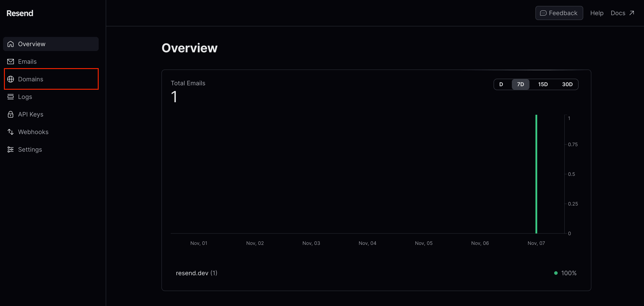Viewport: 644px width, 306px height.
Task: Click the Logs list icon
Action: click(11, 97)
